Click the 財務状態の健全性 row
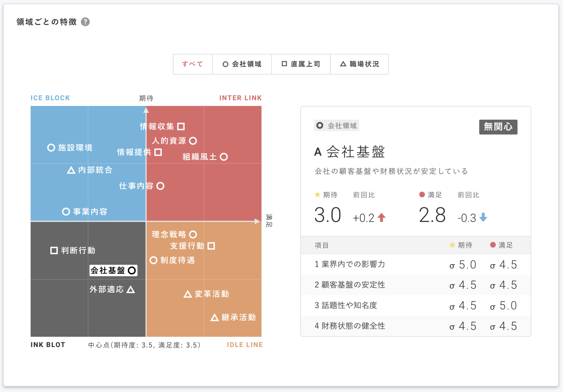This screenshot has height=392, width=563. tap(416, 326)
